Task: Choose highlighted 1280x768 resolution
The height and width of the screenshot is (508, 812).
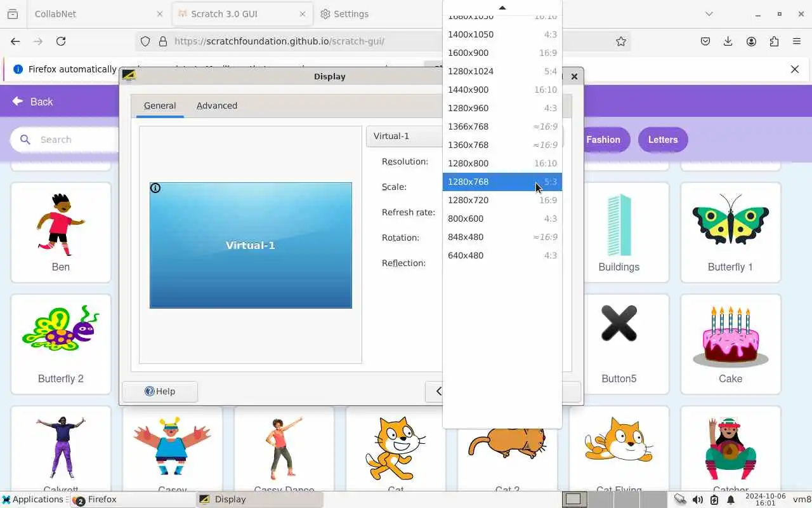Action: [x=502, y=182]
